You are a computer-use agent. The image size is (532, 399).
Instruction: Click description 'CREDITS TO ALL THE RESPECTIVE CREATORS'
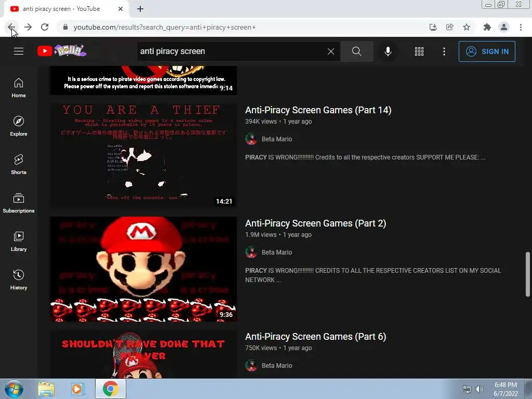coord(373,275)
